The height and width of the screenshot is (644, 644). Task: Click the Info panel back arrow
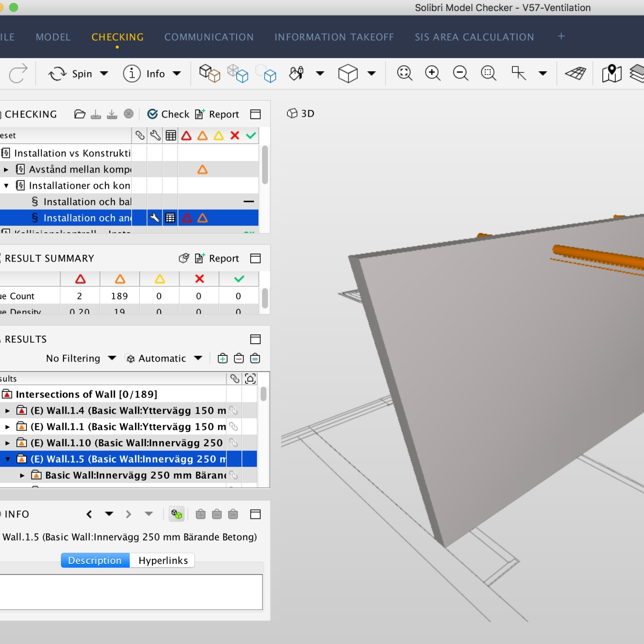pos(89,514)
